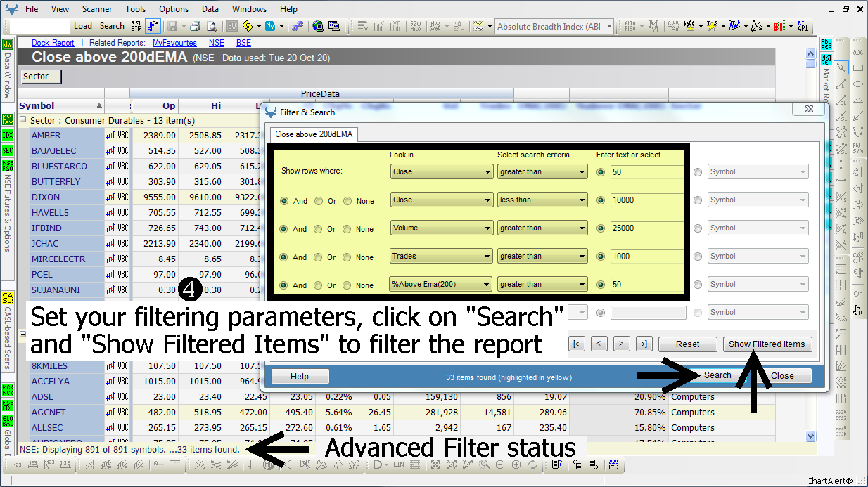868x487 pixels.
Task: Select the Close above 200dEMA tab
Action: [314, 134]
